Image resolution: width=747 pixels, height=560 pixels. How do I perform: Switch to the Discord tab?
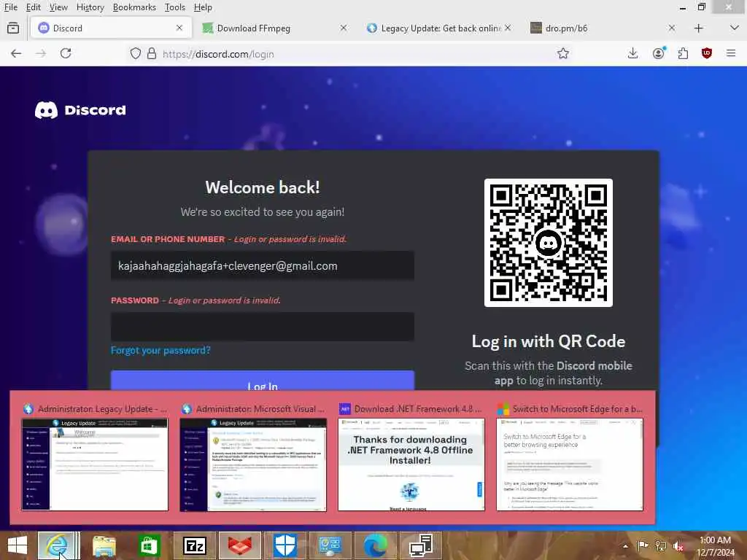coord(111,28)
